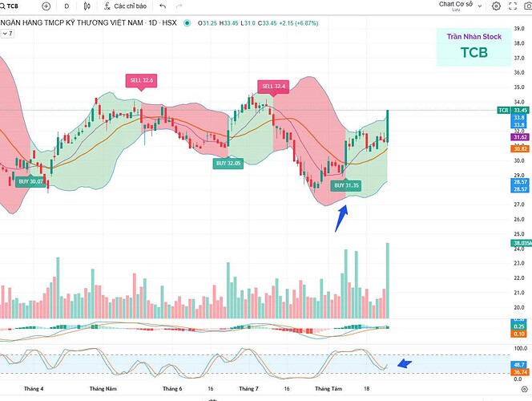Viewport: 532px width, 401px height.
Task: Click the latest tall green candlestick
Action: (388, 126)
